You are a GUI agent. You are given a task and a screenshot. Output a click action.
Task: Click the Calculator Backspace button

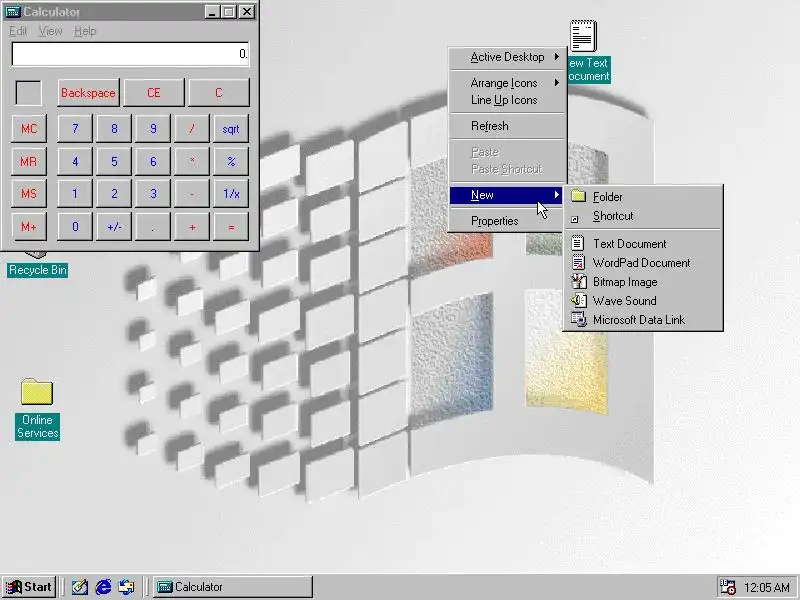click(88, 93)
